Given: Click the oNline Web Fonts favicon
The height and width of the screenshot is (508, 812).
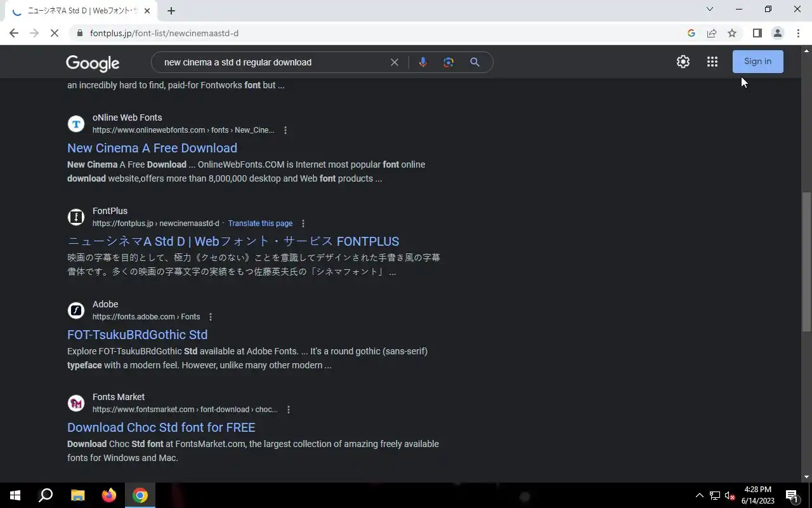Looking at the screenshot, I should pos(76,124).
